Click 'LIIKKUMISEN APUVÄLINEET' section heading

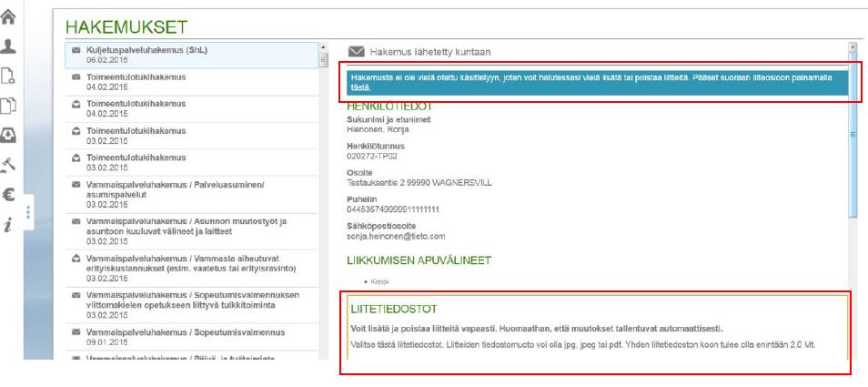419,260
